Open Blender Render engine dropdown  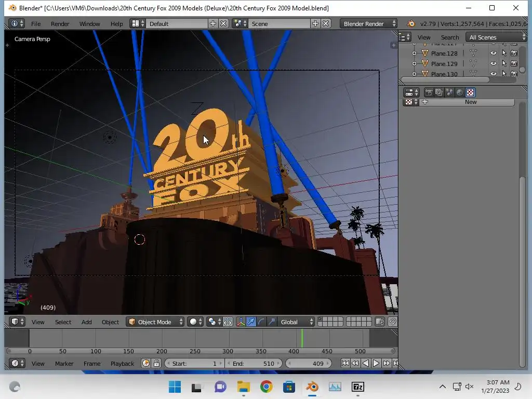click(x=368, y=24)
